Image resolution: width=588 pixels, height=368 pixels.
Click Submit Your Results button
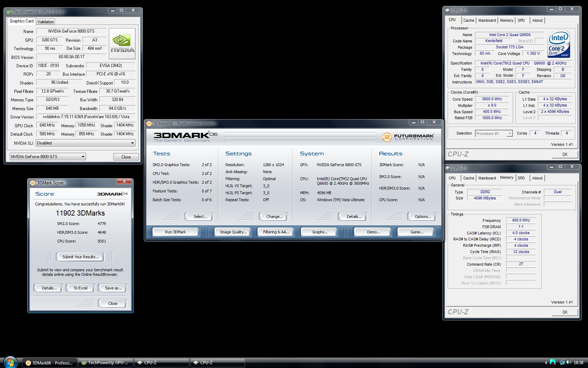80,257
